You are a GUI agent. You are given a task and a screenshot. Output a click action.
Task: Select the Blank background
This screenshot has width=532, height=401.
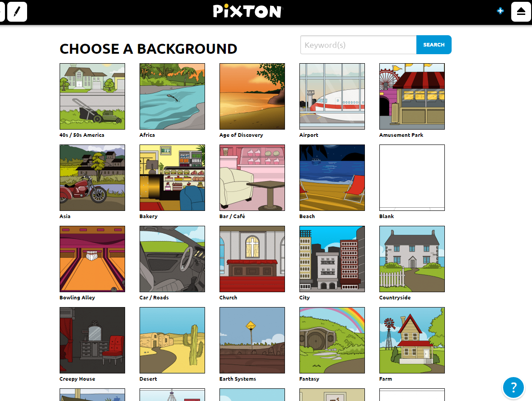coord(412,177)
